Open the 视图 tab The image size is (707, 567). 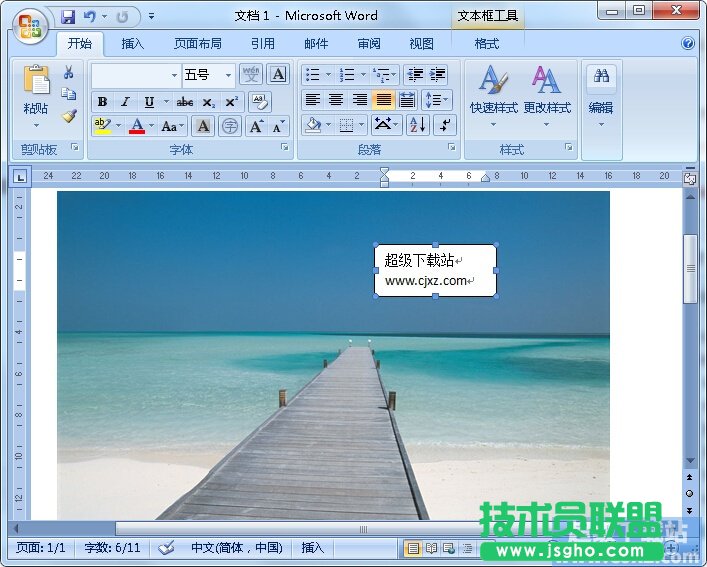pyautogui.click(x=422, y=44)
